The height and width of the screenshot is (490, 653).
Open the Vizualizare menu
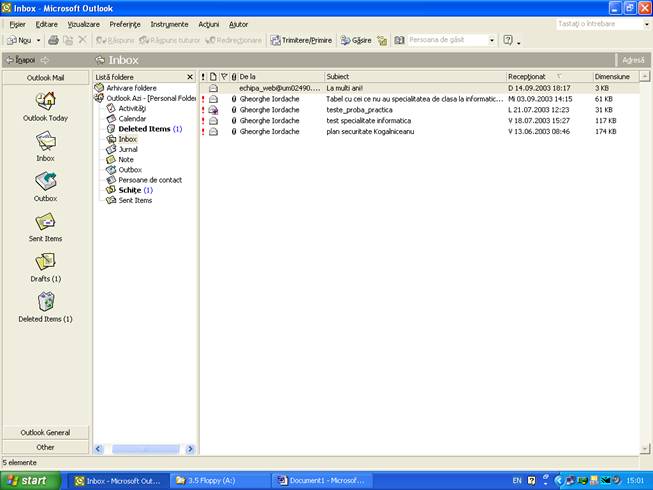(84, 25)
